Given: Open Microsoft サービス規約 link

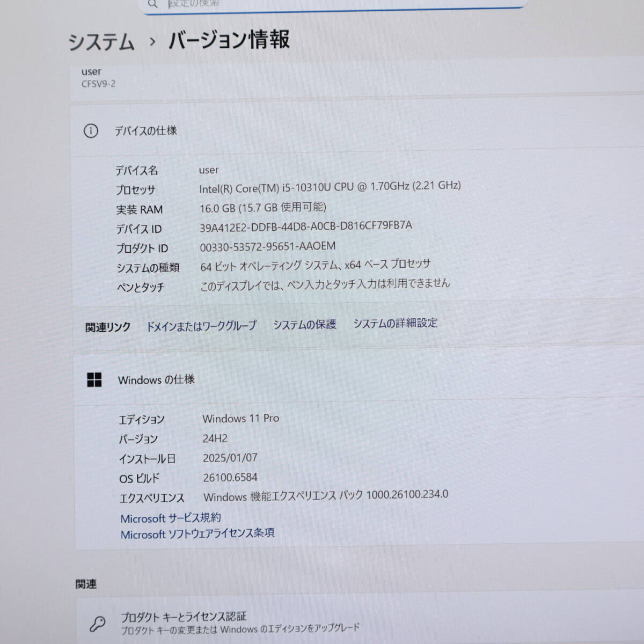Looking at the screenshot, I should 171,518.
